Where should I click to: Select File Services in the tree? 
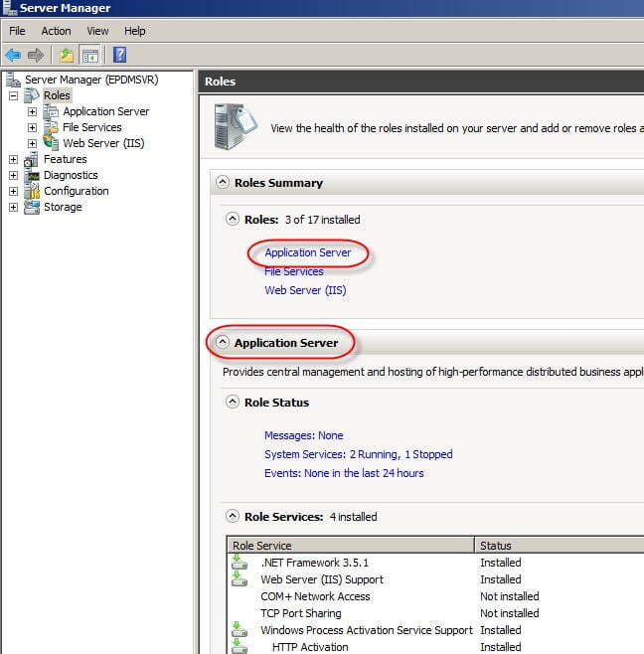click(91, 127)
